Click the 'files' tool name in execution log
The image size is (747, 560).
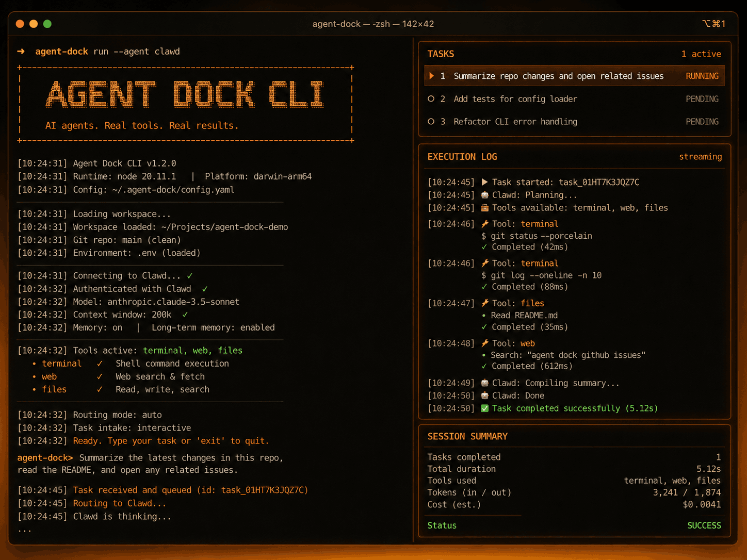point(532,303)
